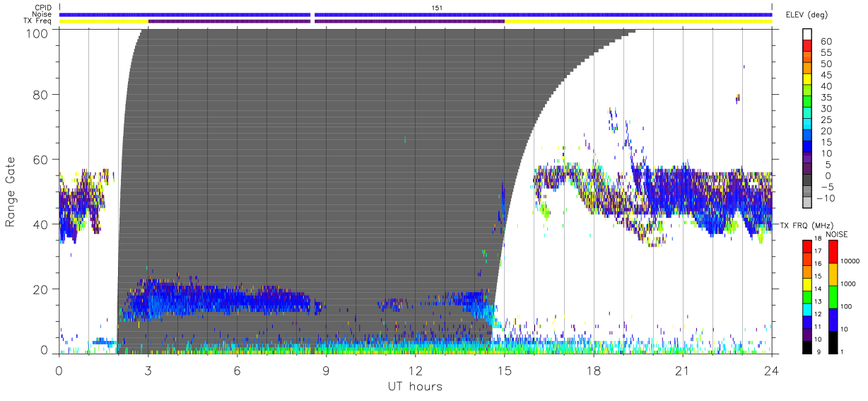Click NOISE legend label '1'
868x401 pixels.
pos(842,351)
